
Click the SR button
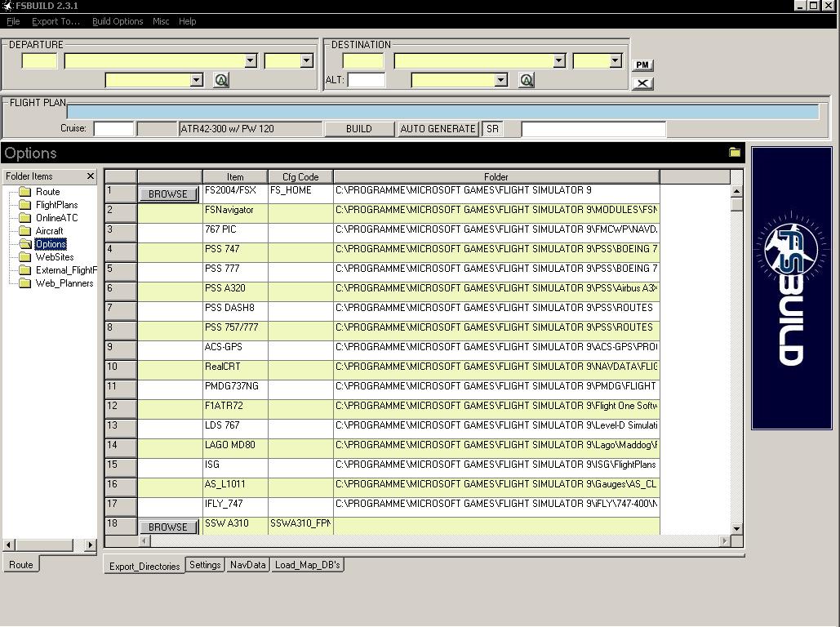point(492,129)
